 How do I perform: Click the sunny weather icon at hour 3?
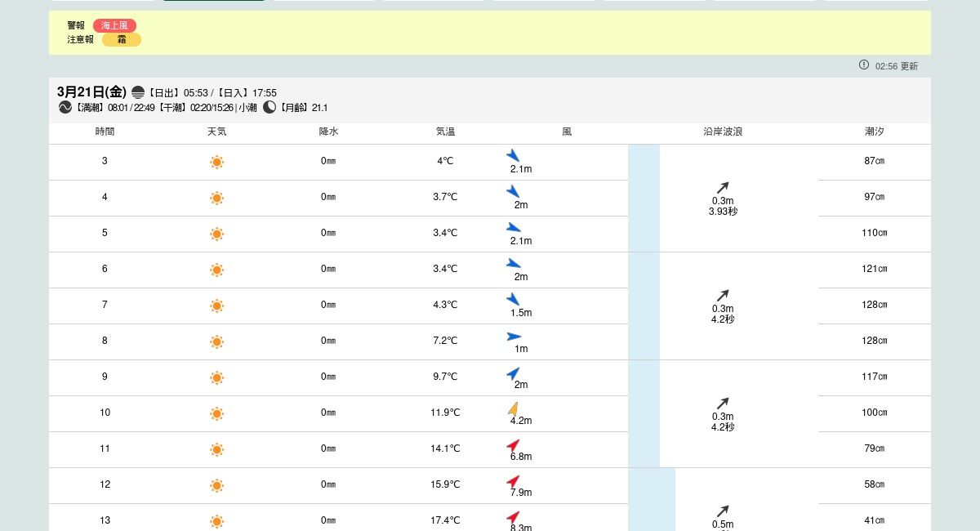[216, 162]
